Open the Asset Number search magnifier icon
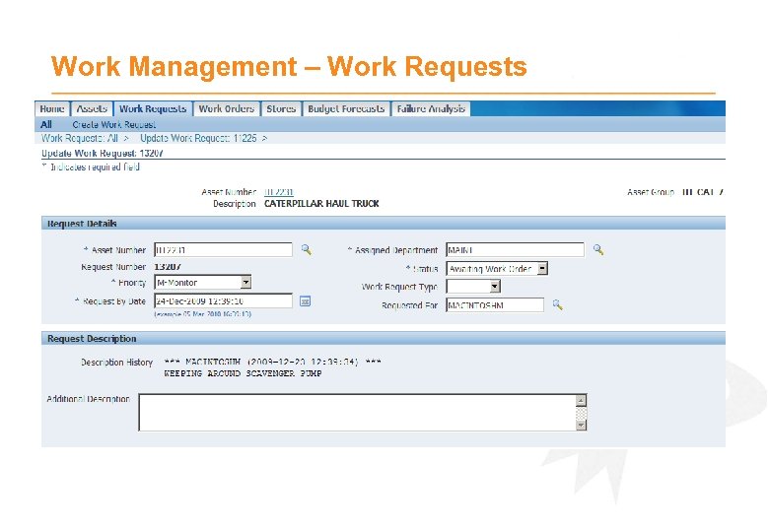This screenshot has height=532, width=769. [x=307, y=250]
